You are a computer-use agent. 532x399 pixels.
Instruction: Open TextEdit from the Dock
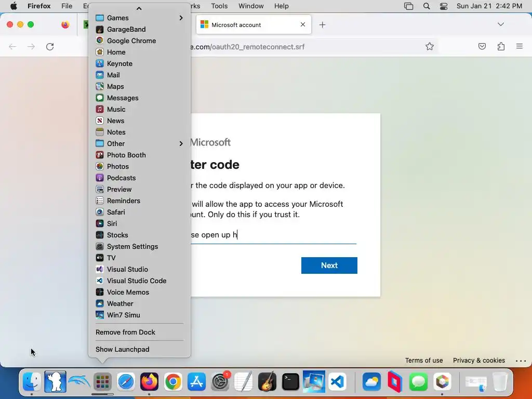[x=244, y=382]
